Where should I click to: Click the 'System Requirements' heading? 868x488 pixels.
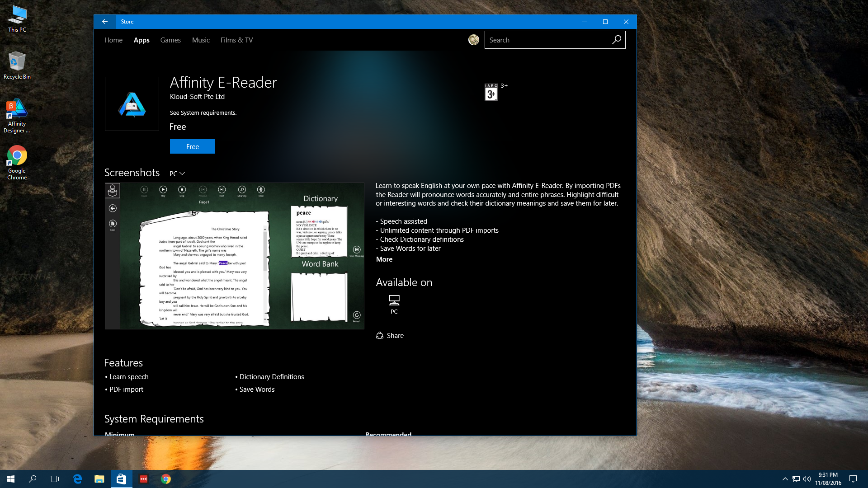[x=154, y=419]
